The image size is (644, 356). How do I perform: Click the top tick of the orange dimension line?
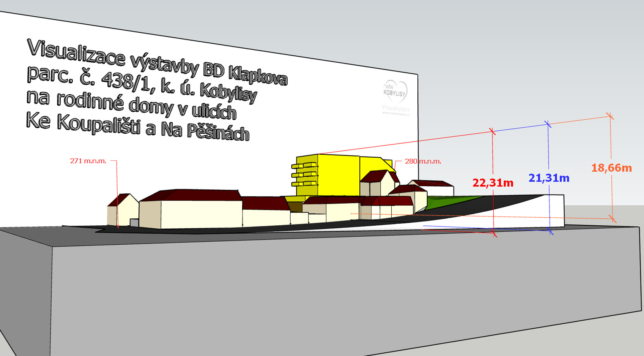tap(610, 116)
